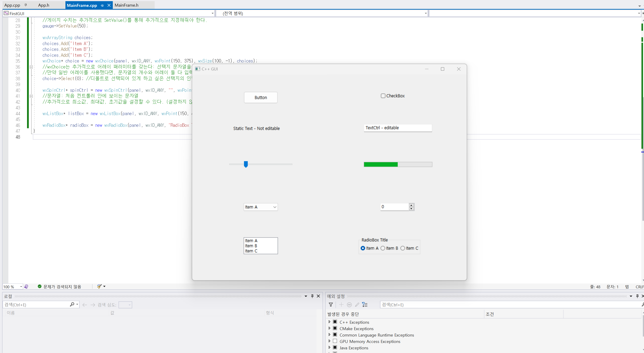Viewport: 644px width, 353px height.
Task: Click the forward arrow in Locals search
Action: coord(93,305)
